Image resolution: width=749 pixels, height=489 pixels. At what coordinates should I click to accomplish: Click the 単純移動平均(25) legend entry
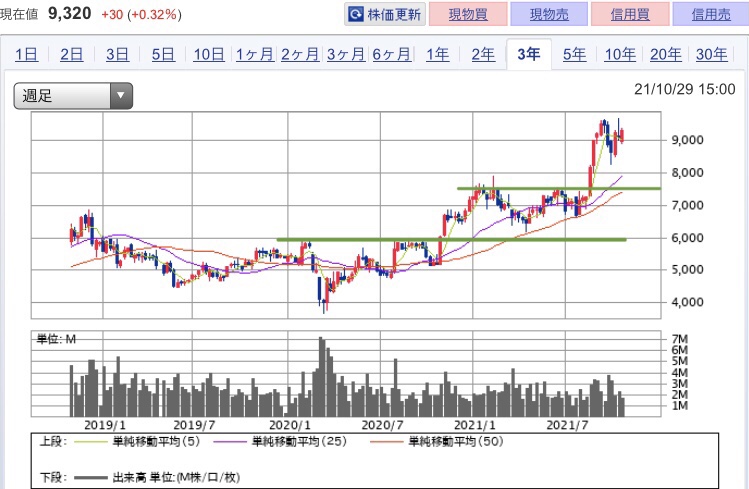click(299, 441)
